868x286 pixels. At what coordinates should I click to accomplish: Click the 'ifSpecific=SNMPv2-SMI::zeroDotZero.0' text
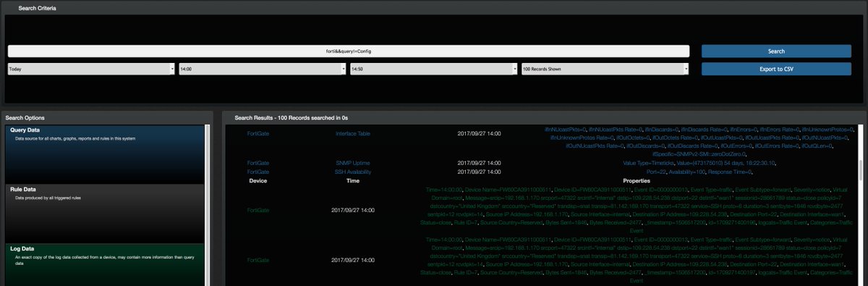point(699,153)
